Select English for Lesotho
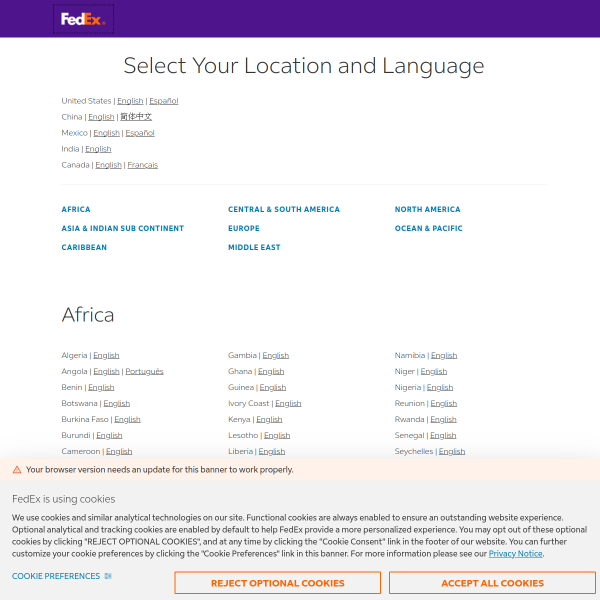Screen dimensions: 600x600 pyautogui.click(x=277, y=436)
